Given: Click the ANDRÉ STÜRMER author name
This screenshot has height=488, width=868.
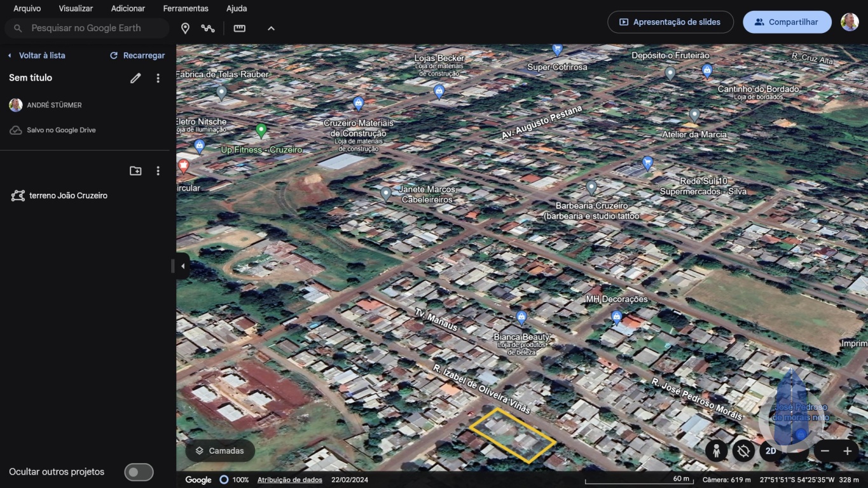Looking at the screenshot, I should (x=54, y=105).
